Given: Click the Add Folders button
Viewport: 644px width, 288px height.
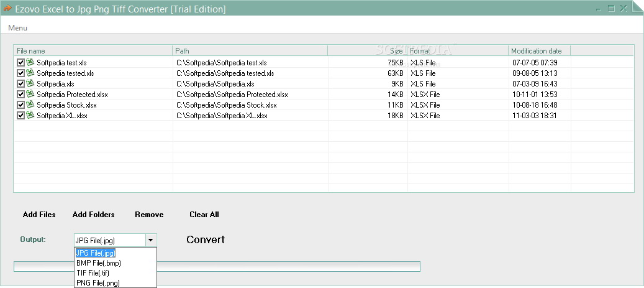Looking at the screenshot, I should coord(93,215).
